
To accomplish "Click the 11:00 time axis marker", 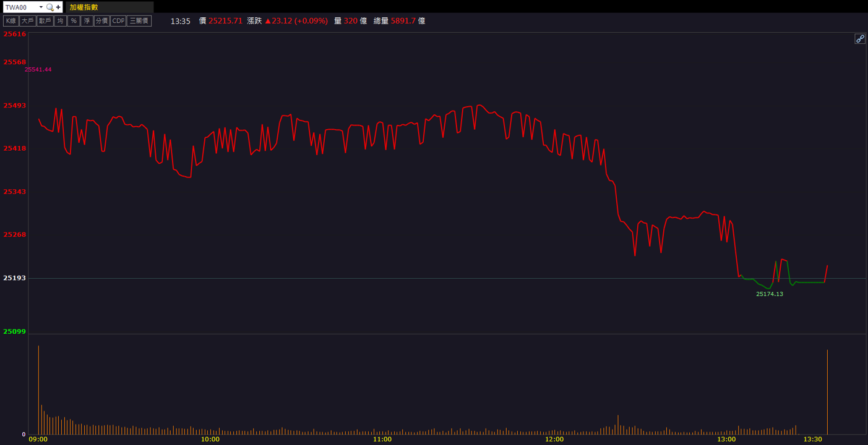I will (x=382, y=439).
